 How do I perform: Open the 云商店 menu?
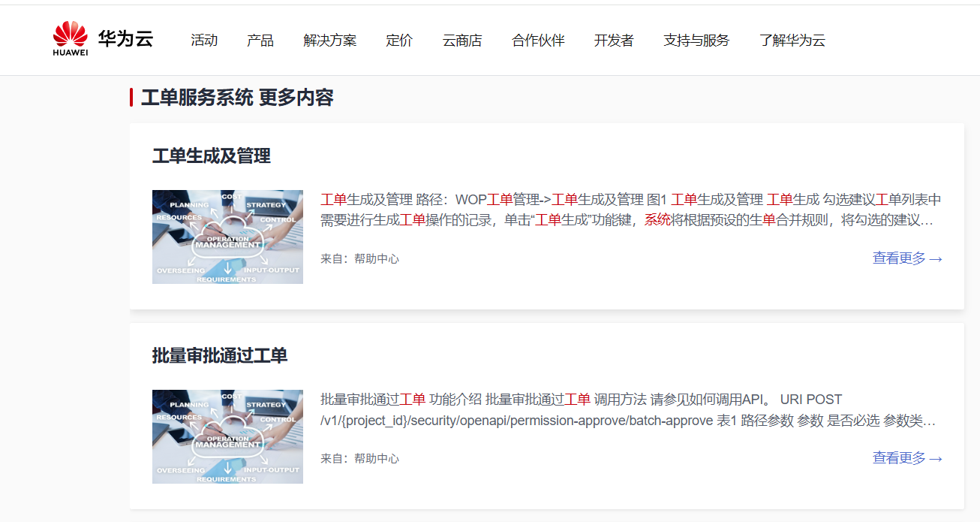(462, 41)
